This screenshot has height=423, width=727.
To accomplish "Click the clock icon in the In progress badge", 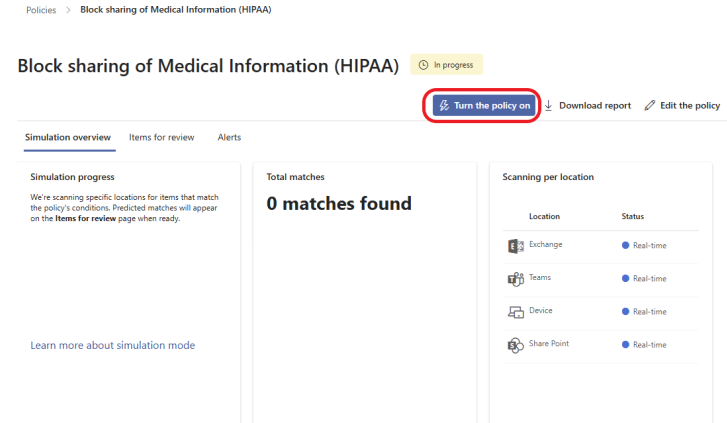I will tap(423, 65).
